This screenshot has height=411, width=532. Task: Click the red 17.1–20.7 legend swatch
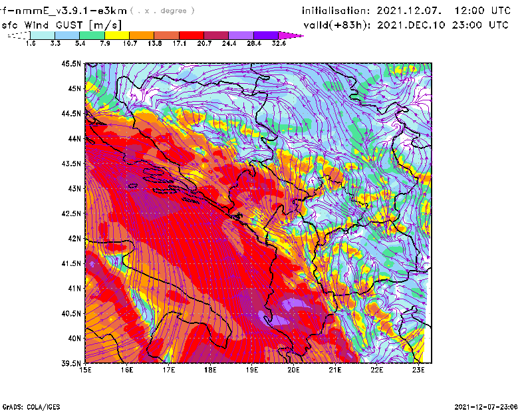(192, 35)
